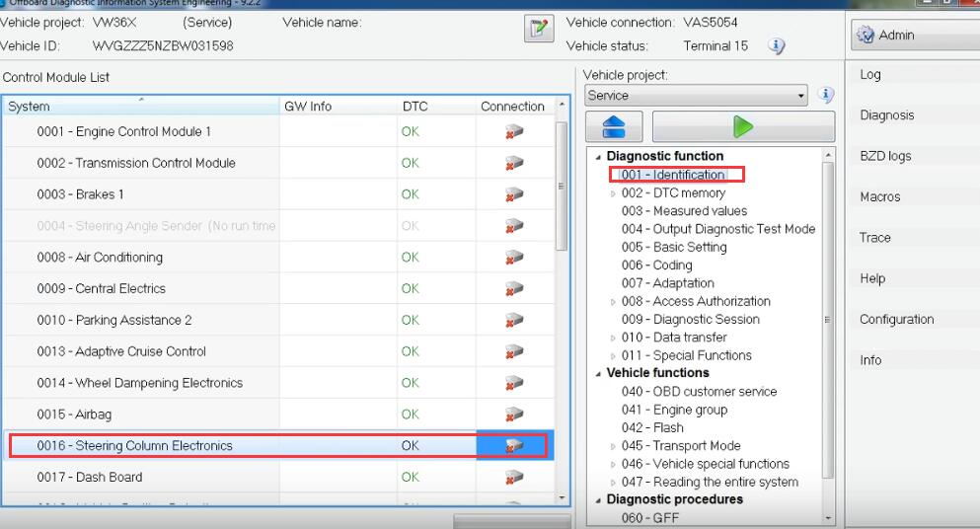The image size is (980, 529).
Task: Click the edit vehicle name notepad icon
Action: 539,29
